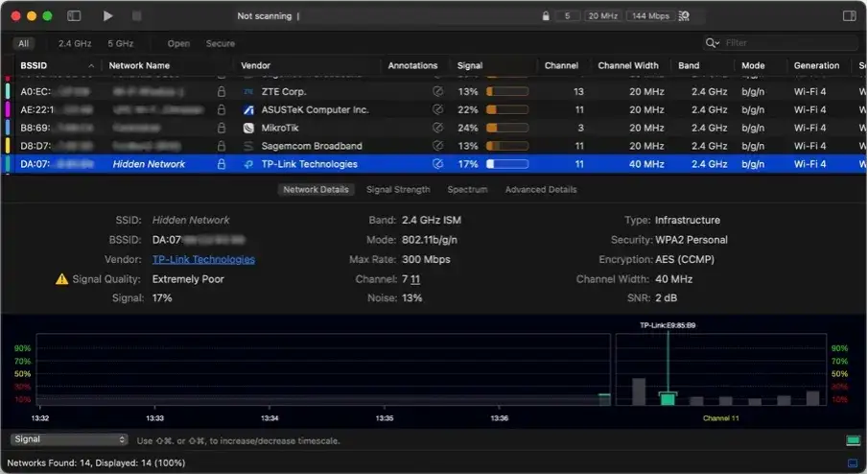Click the lock icon in ZTE Corp. row
The height and width of the screenshot is (474, 868).
(x=222, y=91)
